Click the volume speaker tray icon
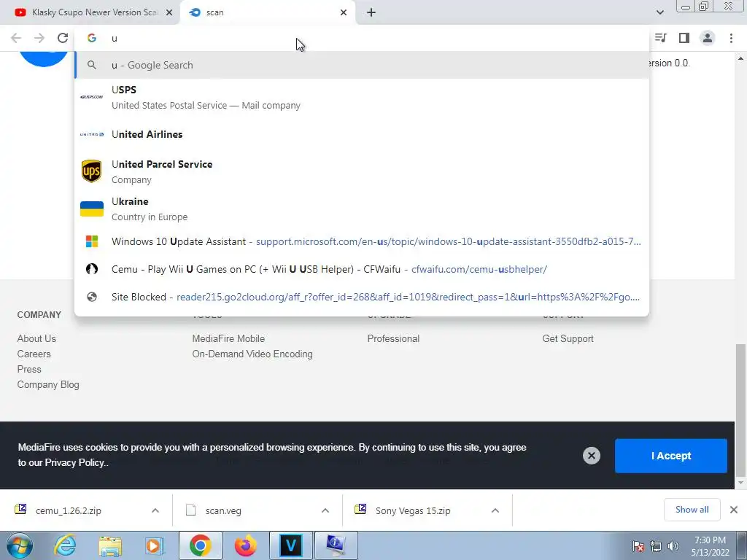Image resolution: width=747 pixels, height=560 pixels. coord(673,546)
